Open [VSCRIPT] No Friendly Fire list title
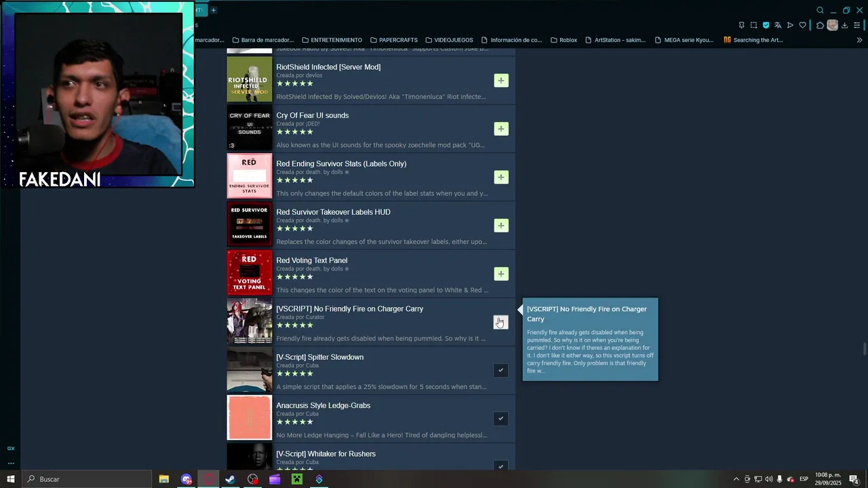 [x=350, y=309]
